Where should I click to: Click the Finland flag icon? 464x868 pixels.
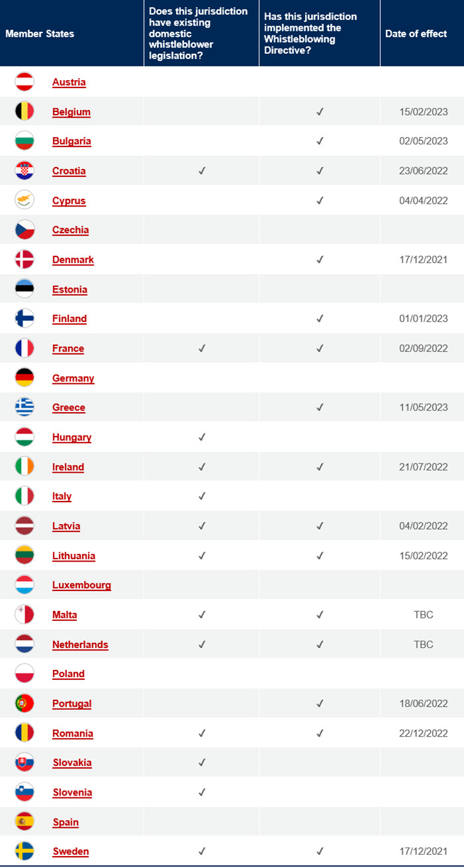(x=24, y=318)
